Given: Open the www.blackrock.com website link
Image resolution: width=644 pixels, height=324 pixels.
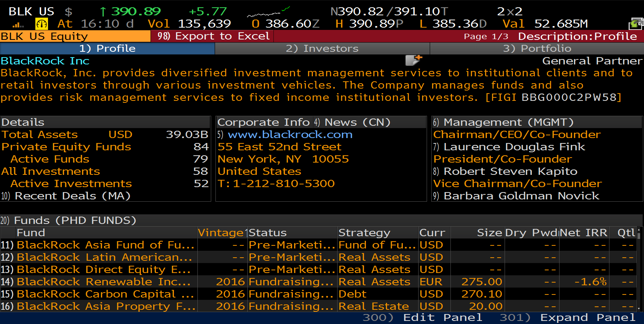Looking at the screenshot, I should 290,135.
